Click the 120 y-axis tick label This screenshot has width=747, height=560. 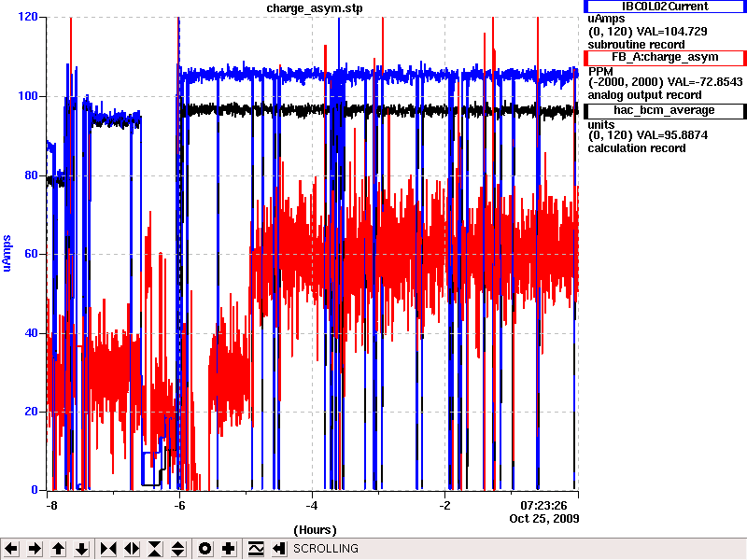(x=28, y=17)
